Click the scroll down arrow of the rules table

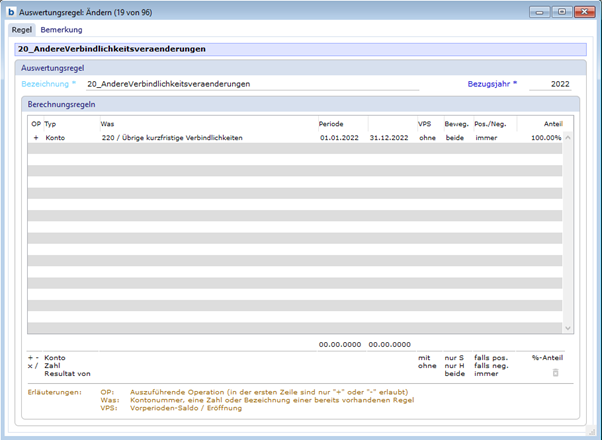[568, 327]
